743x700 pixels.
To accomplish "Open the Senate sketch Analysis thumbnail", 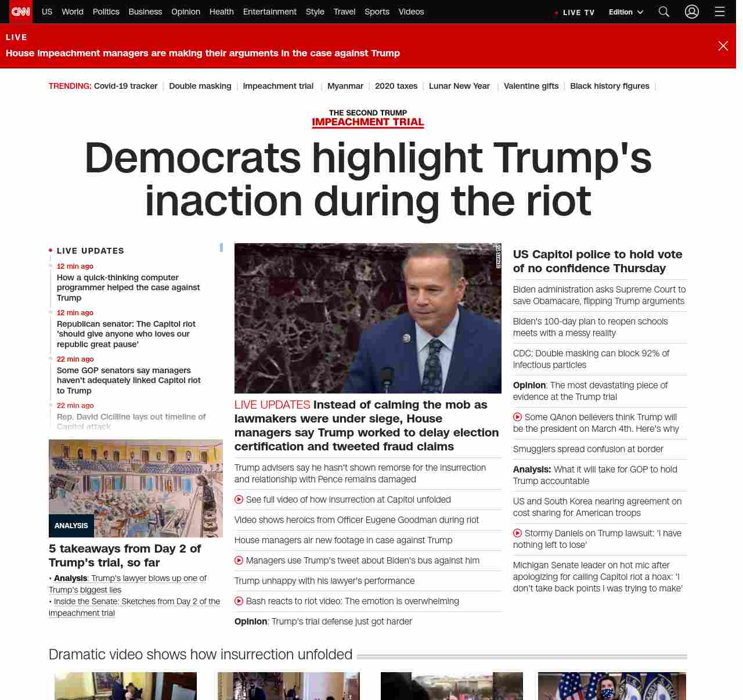I will (136, 488).
